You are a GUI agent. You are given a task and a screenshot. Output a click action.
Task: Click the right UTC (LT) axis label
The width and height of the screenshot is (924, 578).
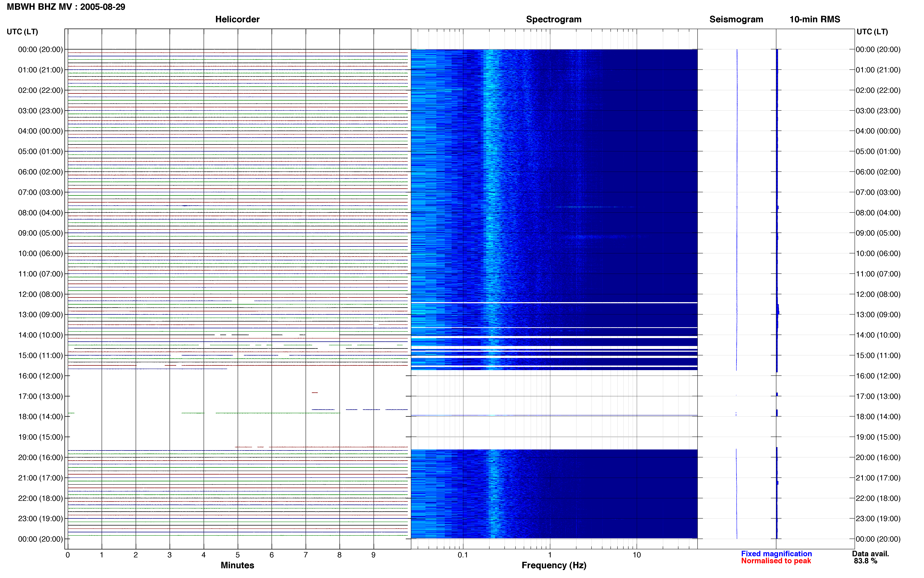tap(872, 32)
